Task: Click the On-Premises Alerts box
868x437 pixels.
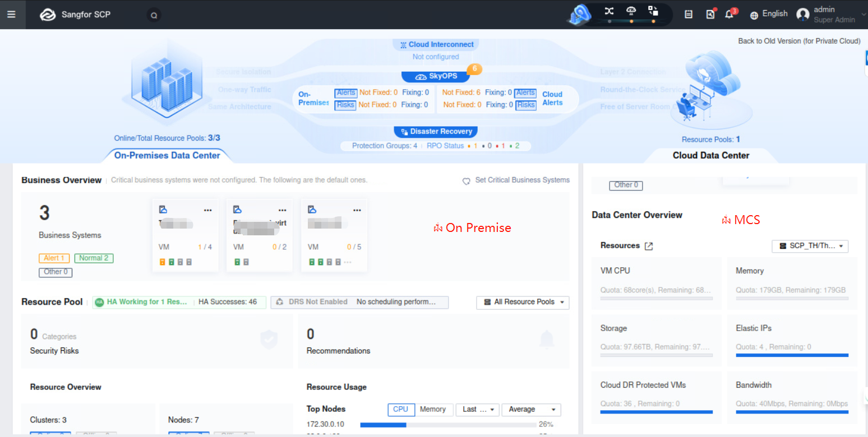Action: tap(345, 93)
